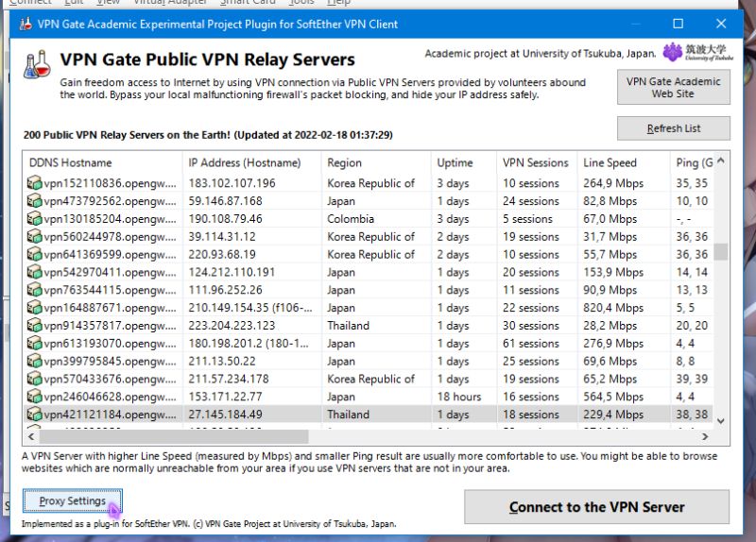Click server icon for vpn421121184 row

click(x=35, y=415)
